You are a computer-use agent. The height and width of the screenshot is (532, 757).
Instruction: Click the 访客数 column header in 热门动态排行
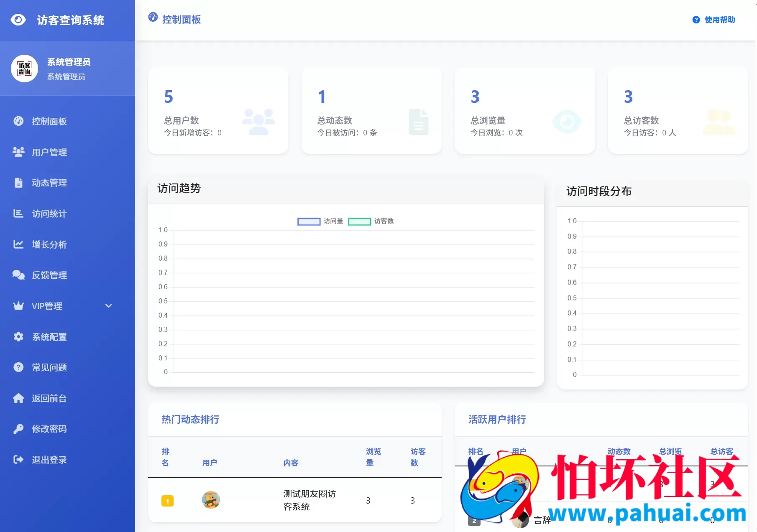tap(418, 457)
